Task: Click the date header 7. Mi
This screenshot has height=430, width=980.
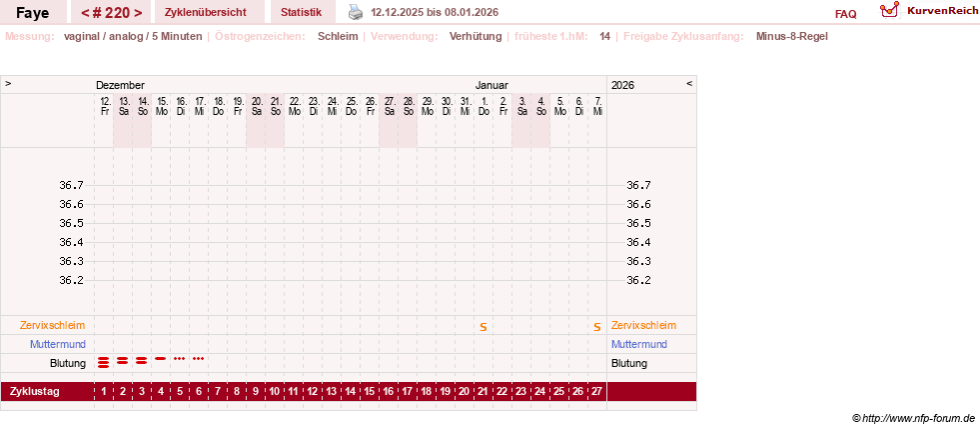Action: point(598,106)
